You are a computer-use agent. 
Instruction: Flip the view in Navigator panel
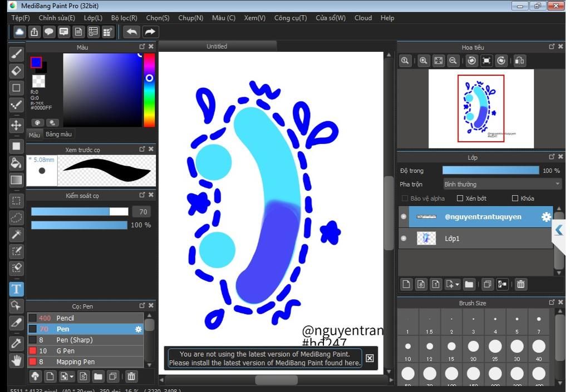(519, 61)
